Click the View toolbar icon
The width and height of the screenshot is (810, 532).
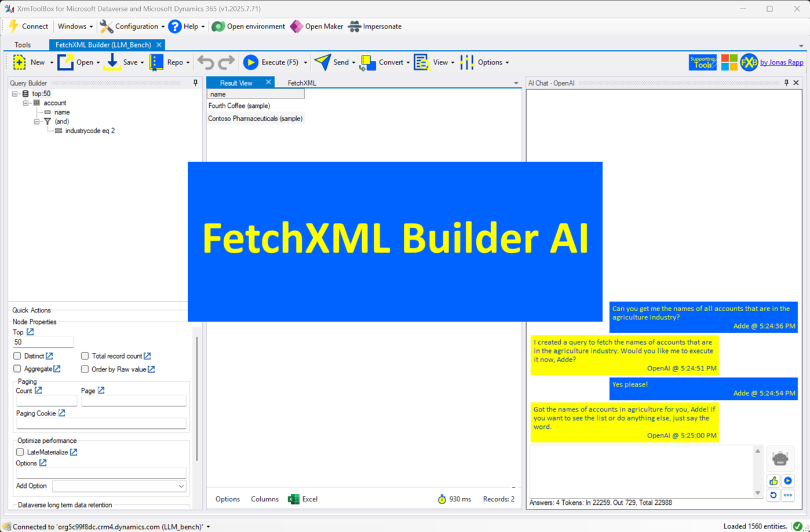coord(422,62)
